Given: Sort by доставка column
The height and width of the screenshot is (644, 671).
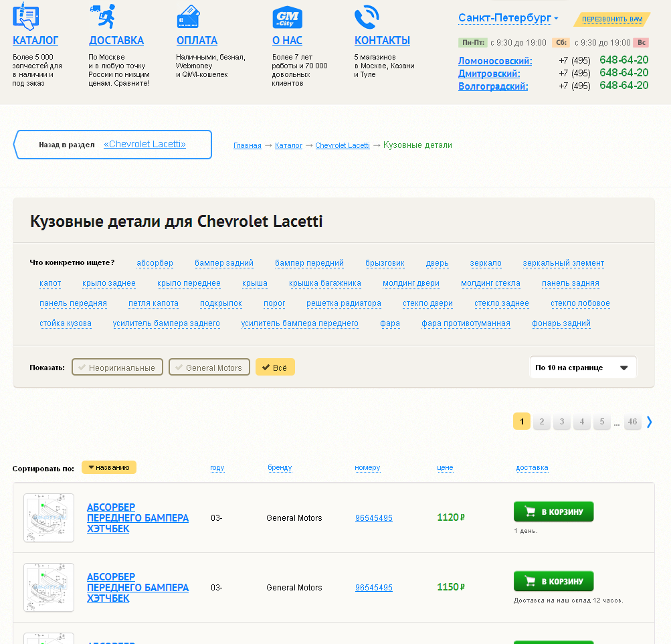Looking at the screenshot, I should [532, 467].
